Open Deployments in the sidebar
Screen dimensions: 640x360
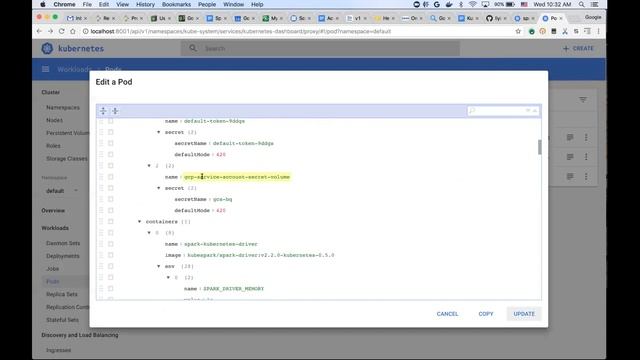(x=62, y=256)
